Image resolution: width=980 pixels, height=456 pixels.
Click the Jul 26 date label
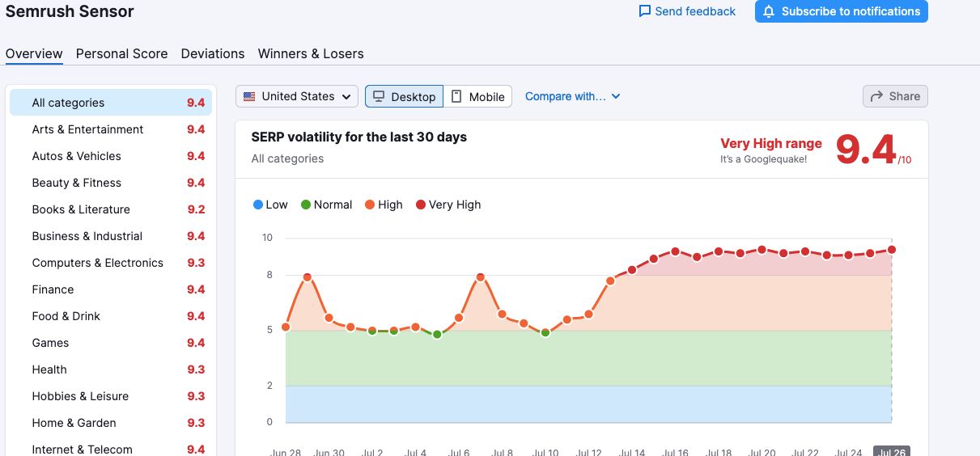(892, 452)
